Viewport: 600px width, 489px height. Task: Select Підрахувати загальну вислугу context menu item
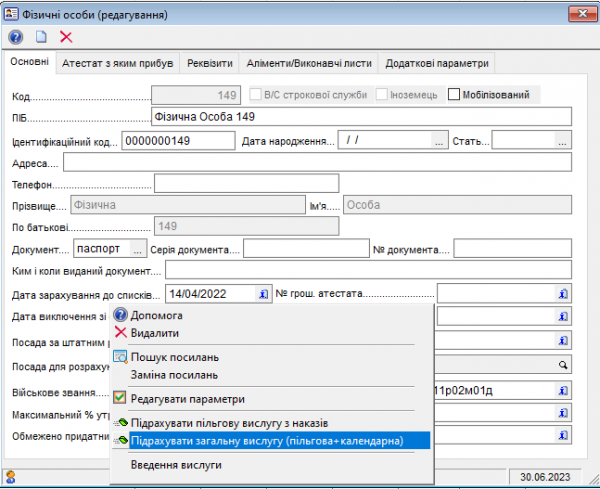[x=267, y=440]
